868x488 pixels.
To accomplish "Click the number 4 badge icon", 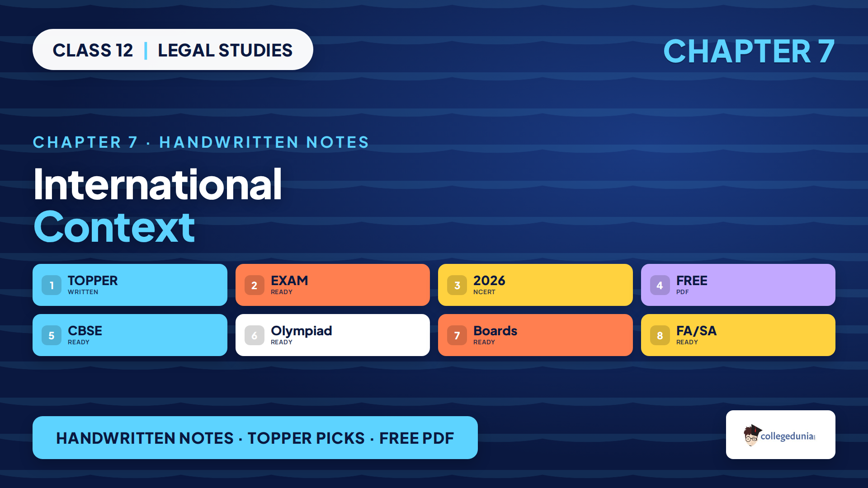I will point(660,285).
